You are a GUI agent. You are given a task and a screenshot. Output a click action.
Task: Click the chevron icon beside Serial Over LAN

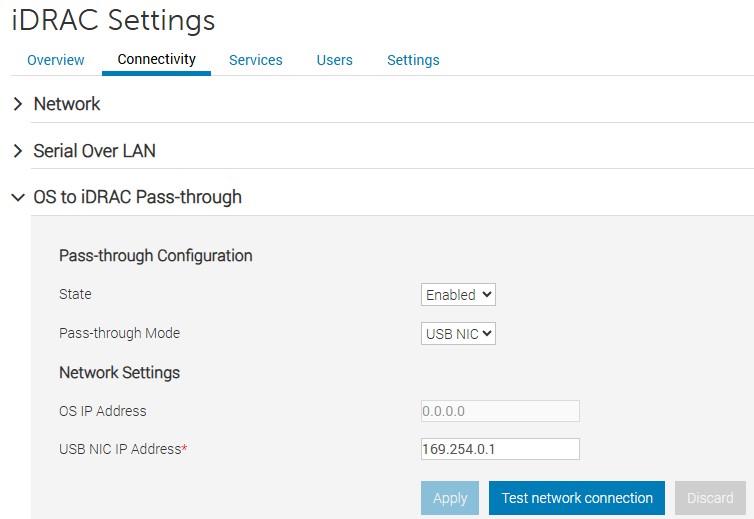[x=17, y=151]
